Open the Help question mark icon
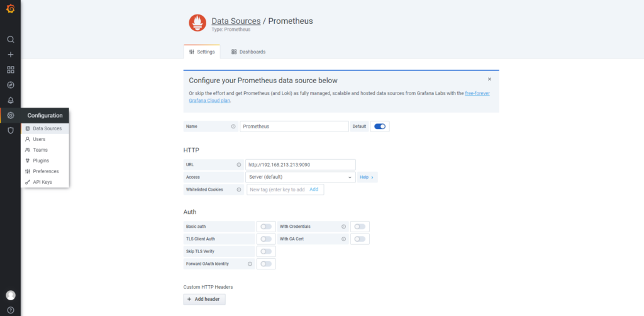 pyautogui.click(x=10, y=310)
